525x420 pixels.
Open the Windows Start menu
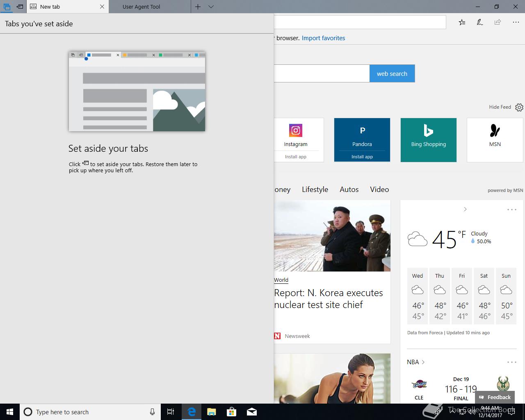point(10,412)
